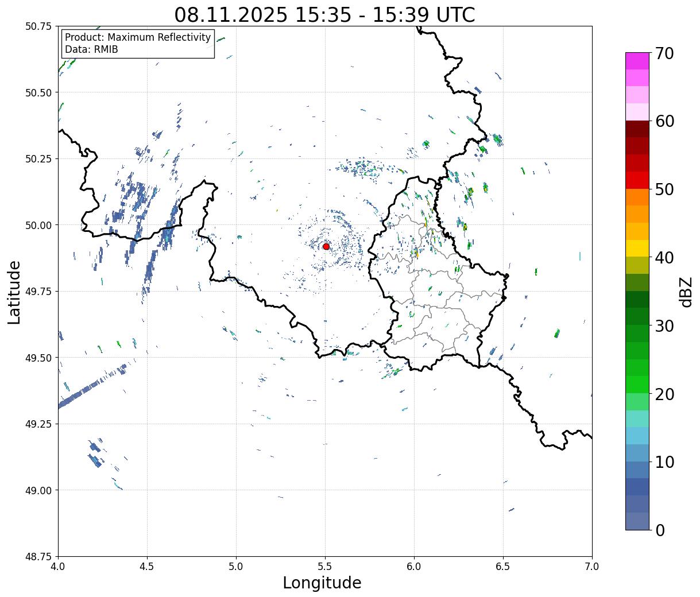Viewport: 700px width, 597px height.
Task: Click the plot title with date and time
Action: [324, 15]
